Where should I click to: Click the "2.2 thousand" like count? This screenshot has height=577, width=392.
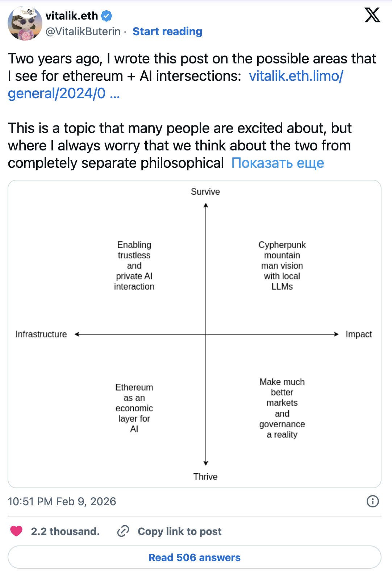[65, 531]
